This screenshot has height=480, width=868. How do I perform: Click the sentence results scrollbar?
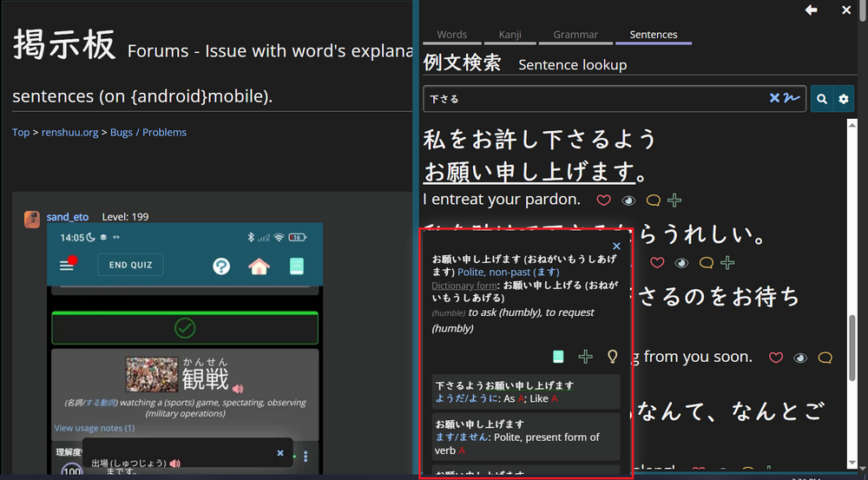(852, 348)
